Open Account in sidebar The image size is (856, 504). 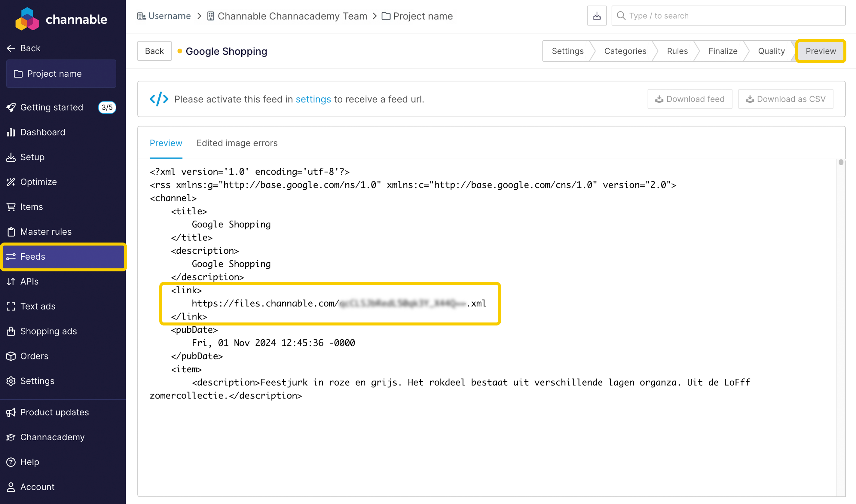tap(31, 487)
